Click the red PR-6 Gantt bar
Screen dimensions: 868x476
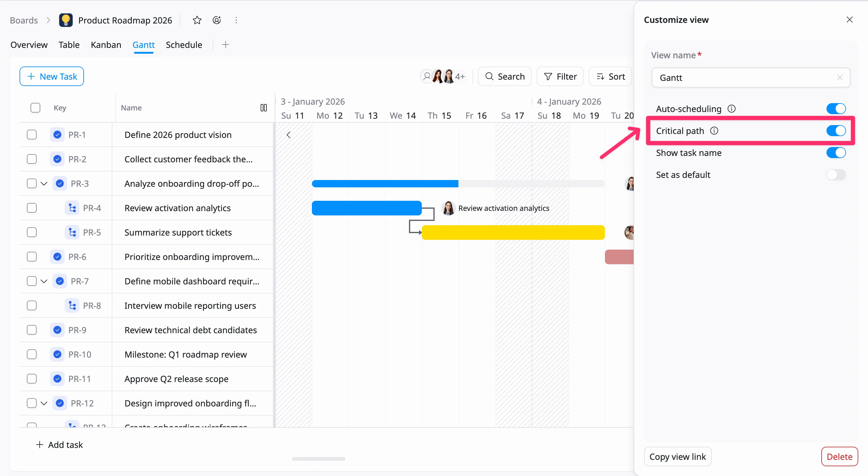tap(619, 257)
